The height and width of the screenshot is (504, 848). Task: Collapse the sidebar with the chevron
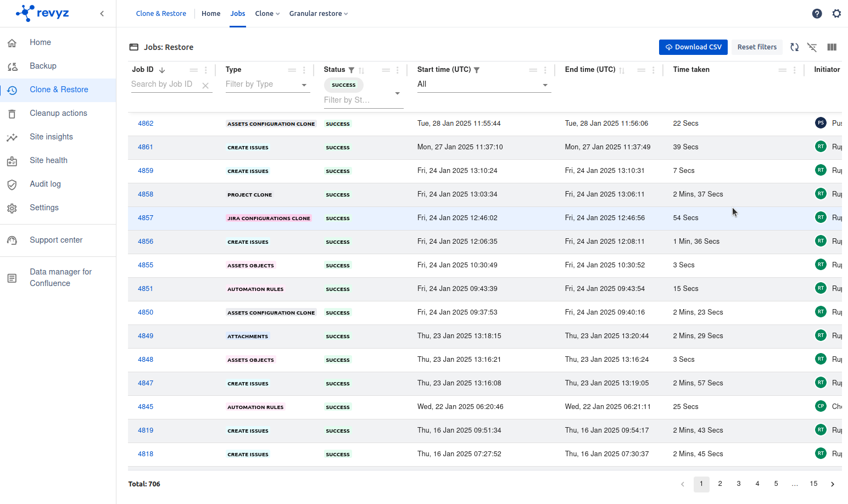point(102,14)
